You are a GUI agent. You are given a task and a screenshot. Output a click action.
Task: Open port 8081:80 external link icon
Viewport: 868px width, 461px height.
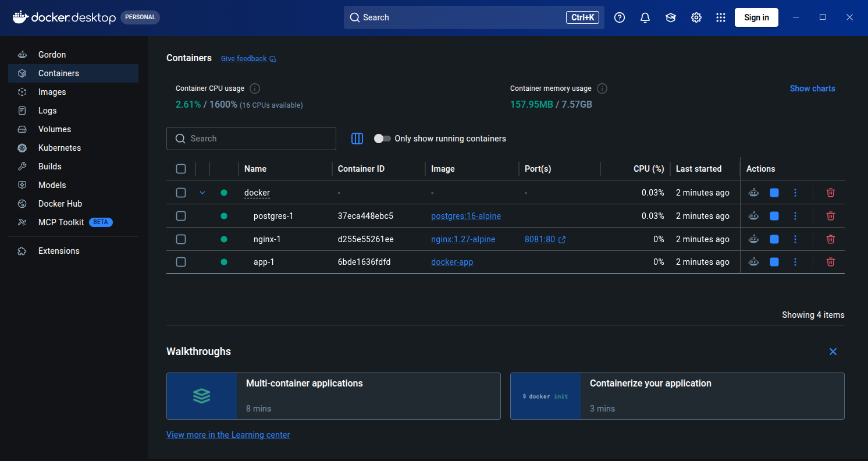pos(562,239)
